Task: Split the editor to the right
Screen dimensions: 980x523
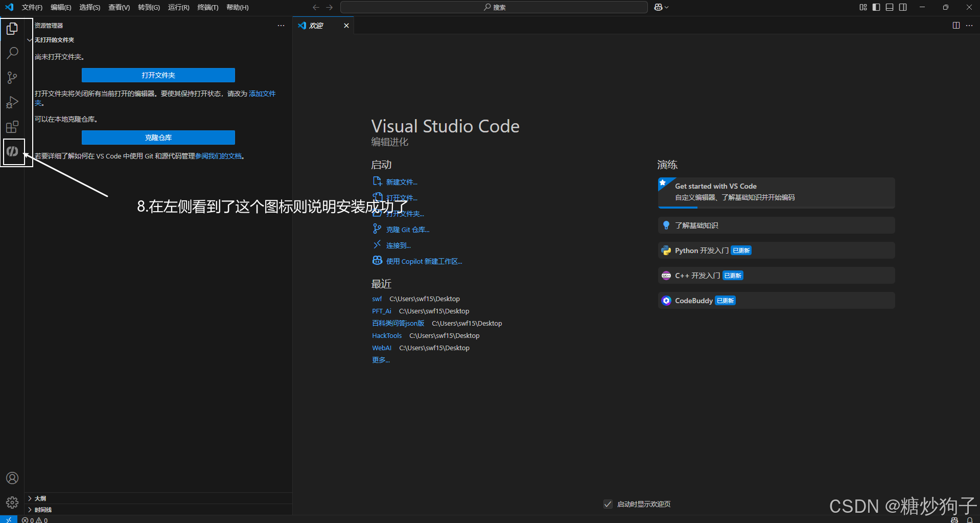Action: click(x=956, y=26)
